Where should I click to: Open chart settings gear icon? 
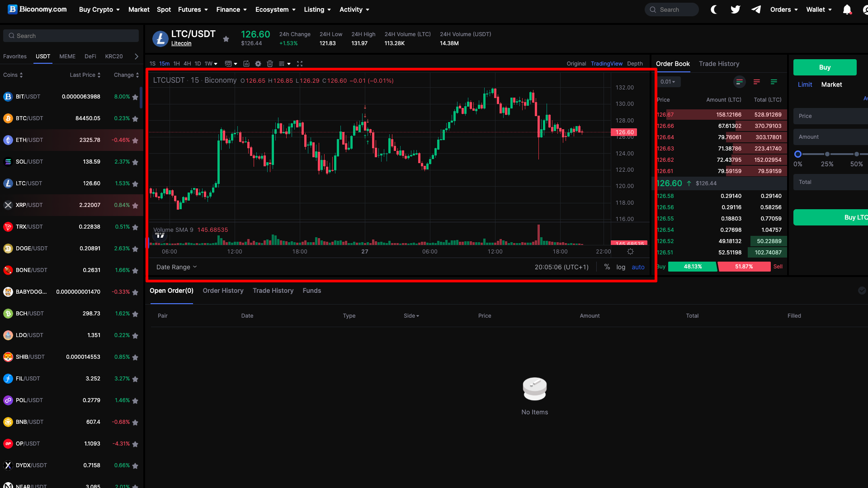pyautogui.click(x=258, y=64)
